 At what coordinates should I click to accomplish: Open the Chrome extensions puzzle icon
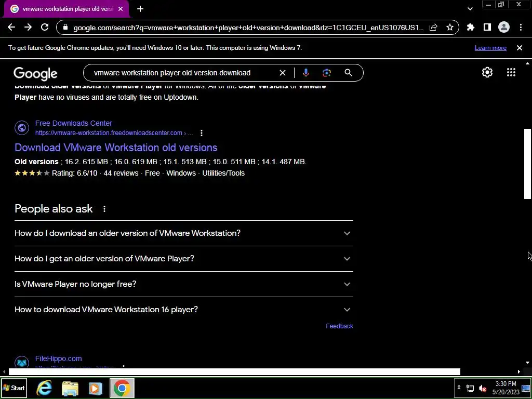(x=471, y=28)
